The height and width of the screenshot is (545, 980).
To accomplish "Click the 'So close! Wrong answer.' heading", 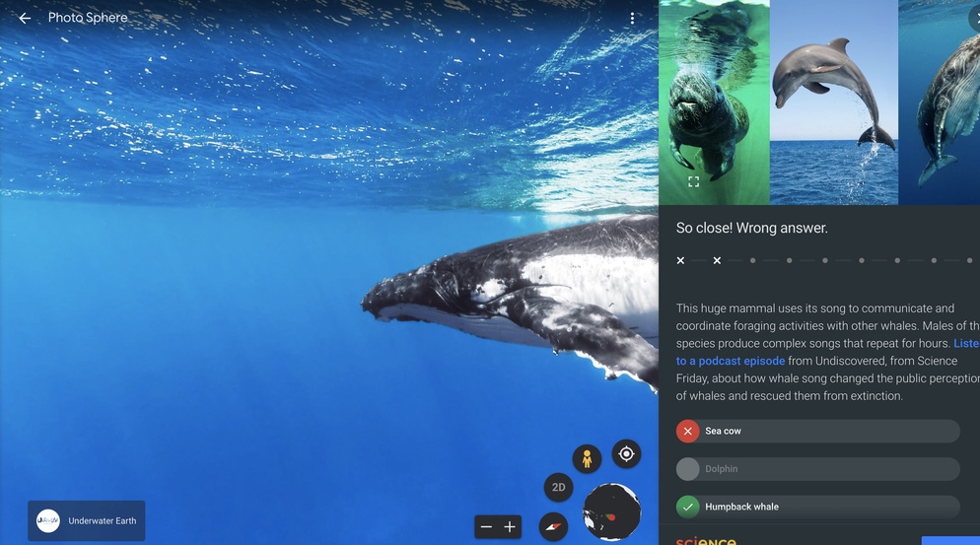I will pyautogui.click(x=752, y=228).
